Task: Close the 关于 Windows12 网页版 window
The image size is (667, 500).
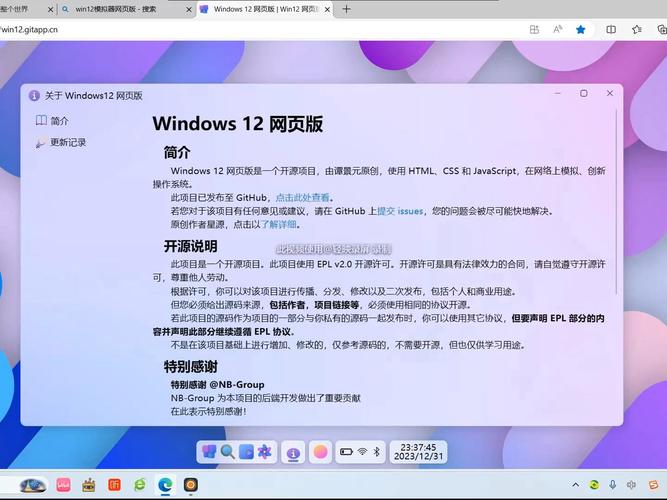Action: 610,93
